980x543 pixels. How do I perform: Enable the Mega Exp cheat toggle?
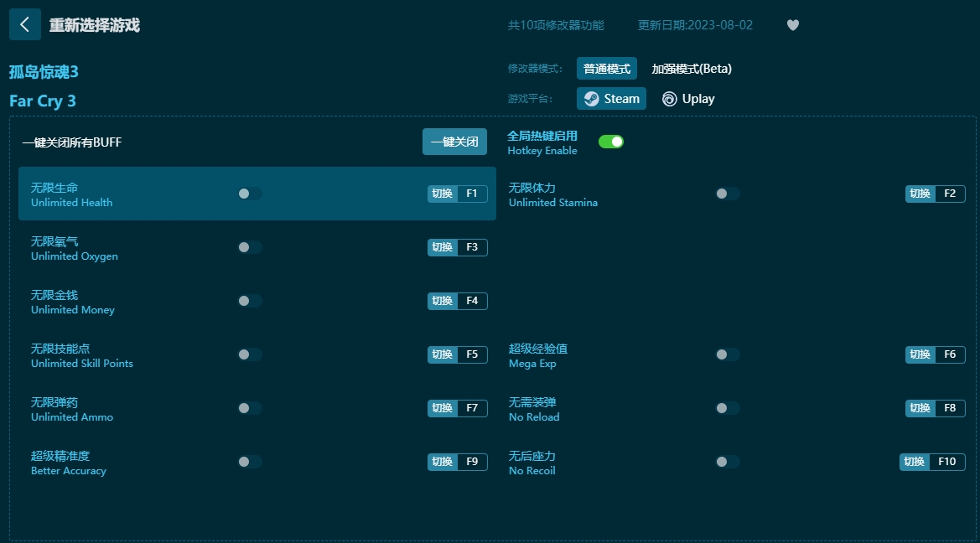coord(727,354)
